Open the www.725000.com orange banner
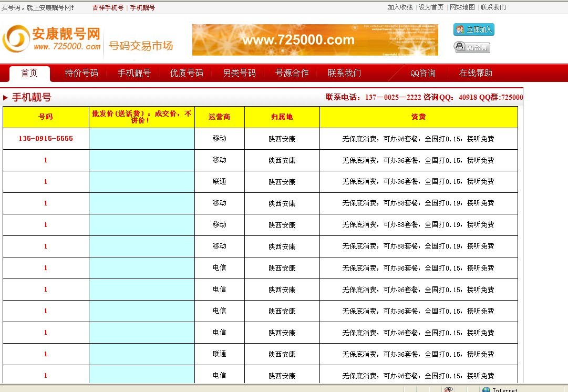Viewport: 568px width, 392px height. [315, 40]
